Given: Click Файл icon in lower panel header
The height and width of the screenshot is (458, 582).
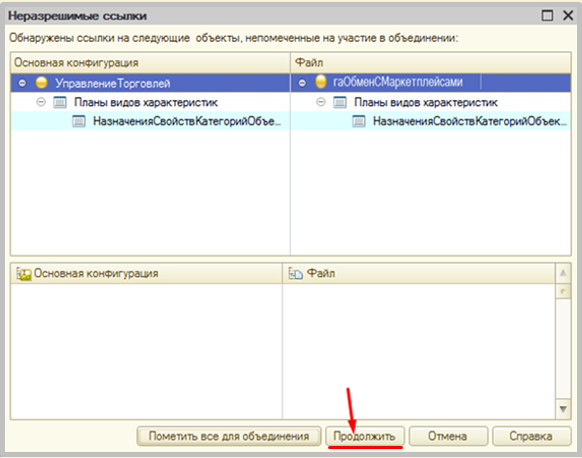Looking at the screenshot, I should tap(296, 274).
